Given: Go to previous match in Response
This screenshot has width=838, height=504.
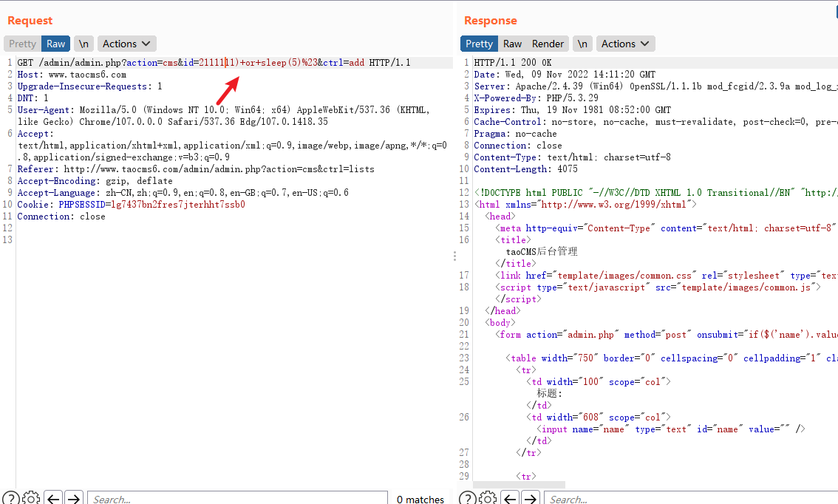Looking at the screenshot, I should click(x=510, y=498).
